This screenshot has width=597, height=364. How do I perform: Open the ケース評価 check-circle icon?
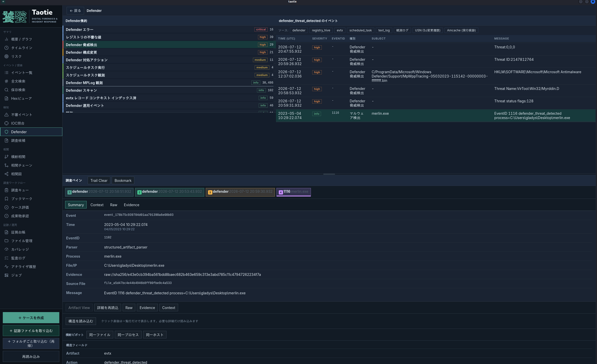click(x=6, y=207)
